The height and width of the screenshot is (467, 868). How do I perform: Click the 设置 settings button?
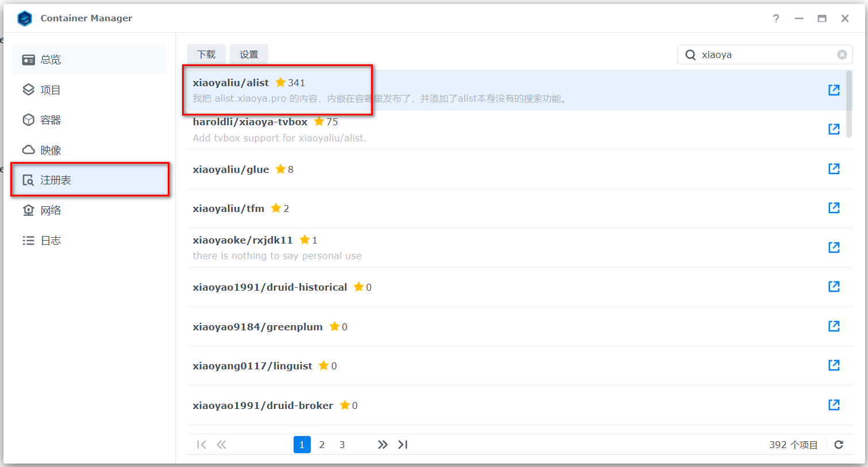click(x=249, y=55)
